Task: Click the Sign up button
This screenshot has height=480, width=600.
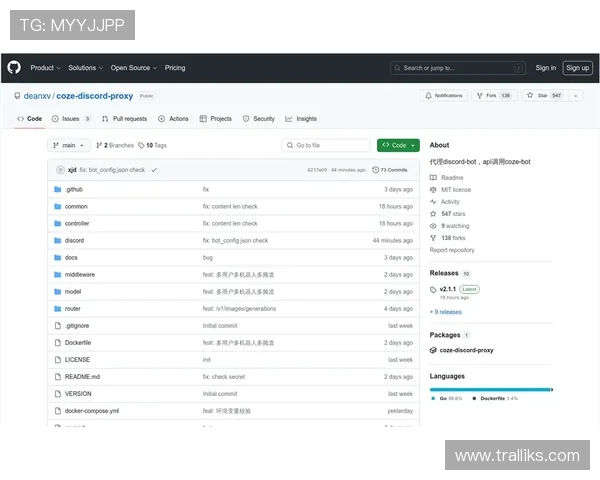Action: coord(577,68)
